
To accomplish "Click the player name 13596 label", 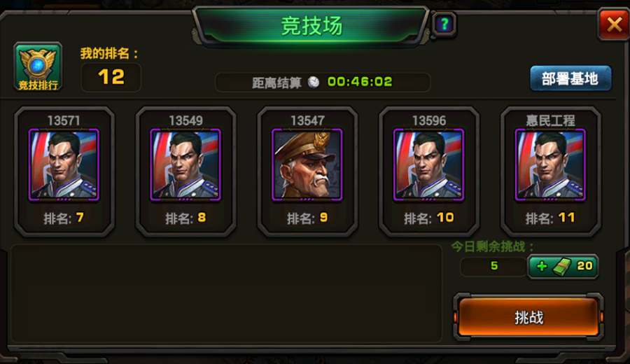I will [428, 120].
